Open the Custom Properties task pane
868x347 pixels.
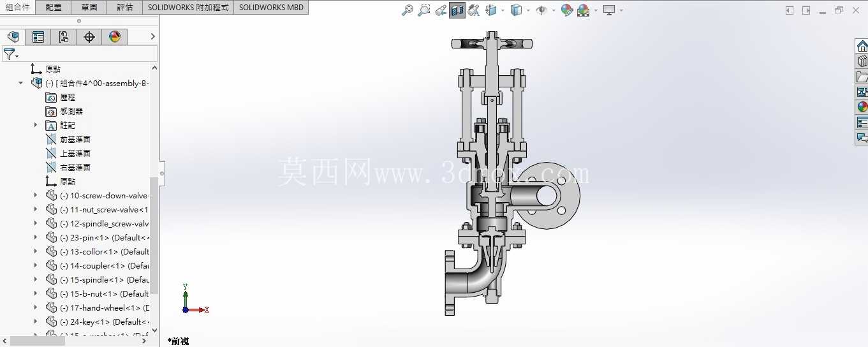pyautogui.click(x=862, y=122)
